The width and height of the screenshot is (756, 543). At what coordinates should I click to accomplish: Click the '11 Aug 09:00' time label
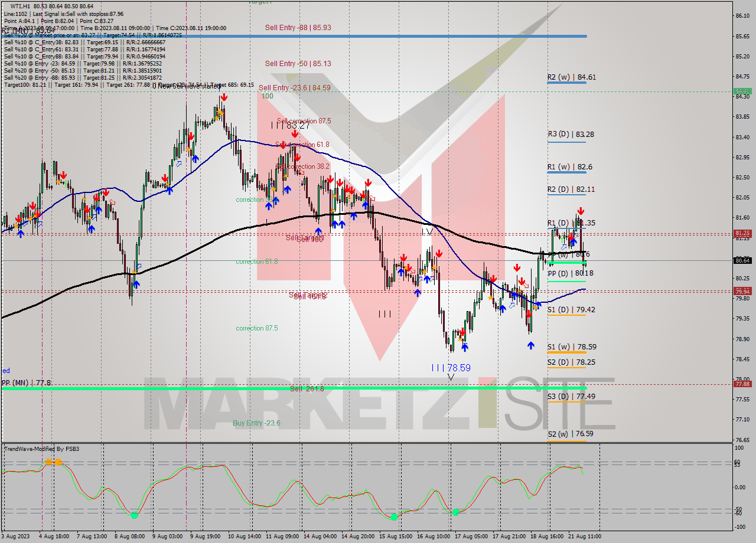click(282, 537)
